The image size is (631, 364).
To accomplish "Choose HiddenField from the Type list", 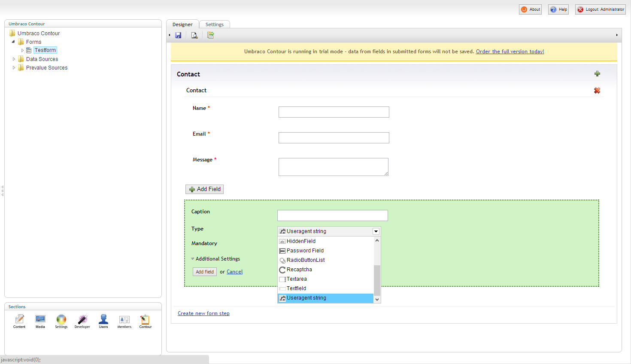I will click(326, 241).
